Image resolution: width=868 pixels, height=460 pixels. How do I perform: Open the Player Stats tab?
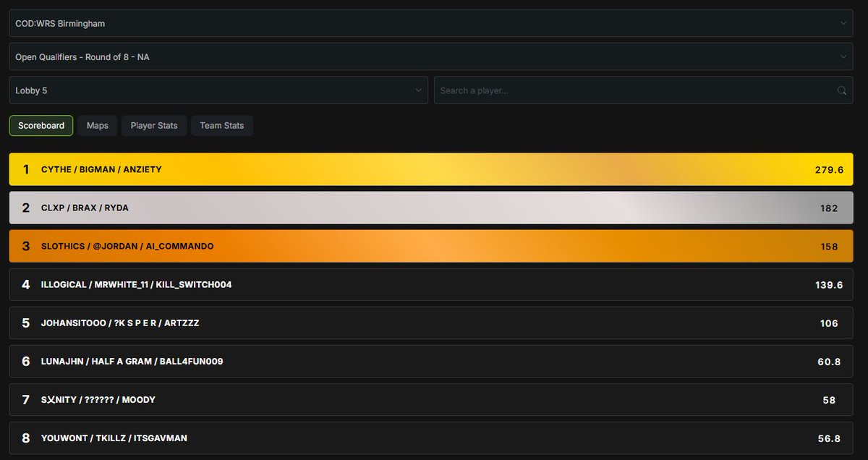(154, 125)
